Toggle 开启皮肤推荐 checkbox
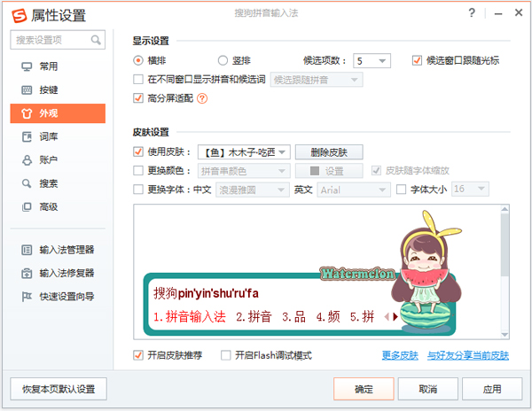Image resolution: width=532 pixels, height=411 pixels. tap(138, 355)
